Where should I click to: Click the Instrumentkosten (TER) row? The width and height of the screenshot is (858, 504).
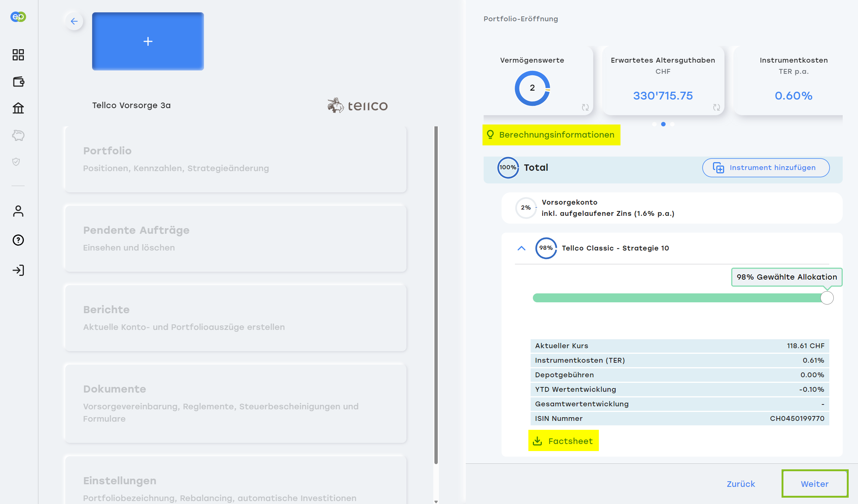coord(680,360)
